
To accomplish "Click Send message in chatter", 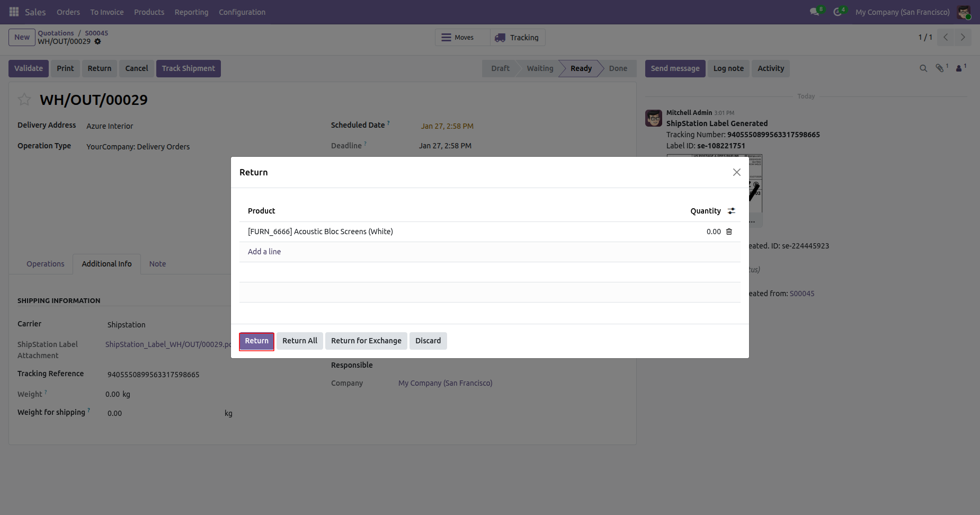I will (675, 68).
